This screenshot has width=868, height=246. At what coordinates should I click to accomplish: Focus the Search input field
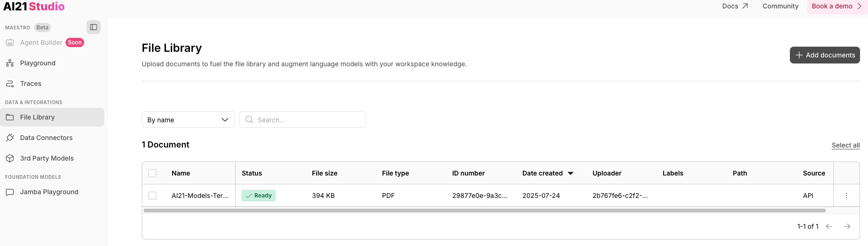[303, 119]
